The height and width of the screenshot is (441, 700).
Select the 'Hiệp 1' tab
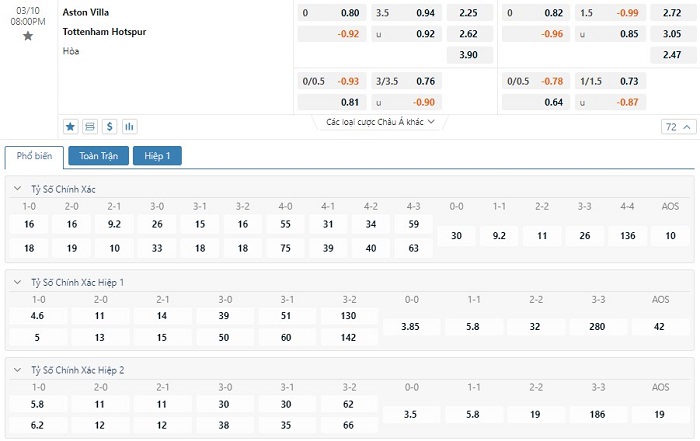tap(158, 156)
